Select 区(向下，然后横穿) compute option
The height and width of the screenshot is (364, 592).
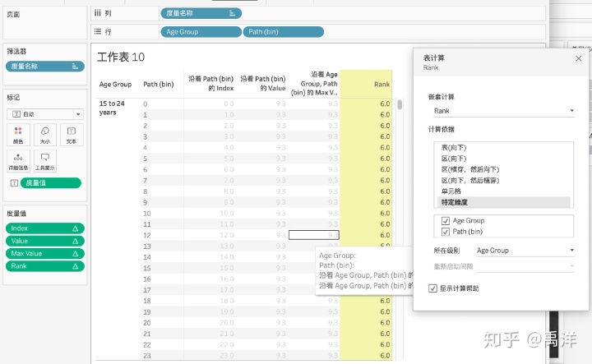point(470,180)
